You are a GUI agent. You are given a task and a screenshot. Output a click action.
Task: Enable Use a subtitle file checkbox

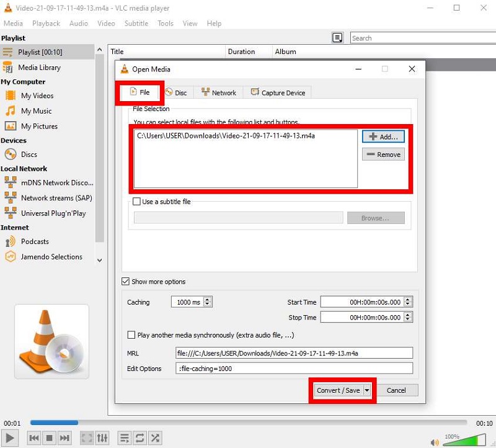[x=136, y=202]
